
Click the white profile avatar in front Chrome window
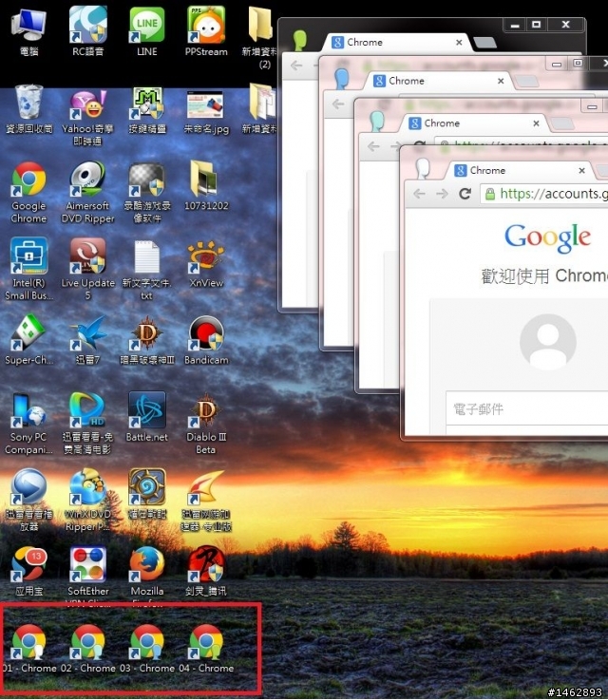point(423,169)
